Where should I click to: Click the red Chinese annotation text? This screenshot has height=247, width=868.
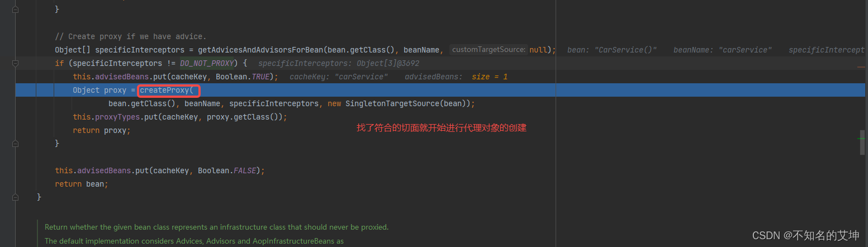(442, 128)
